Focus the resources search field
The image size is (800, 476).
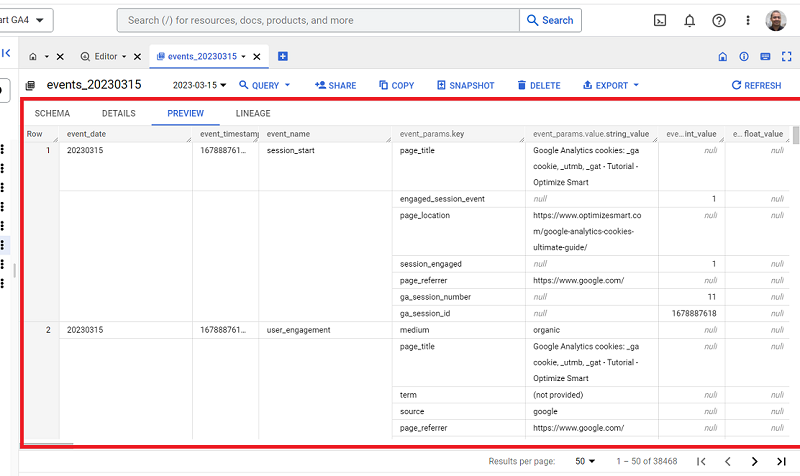tap(318, 20)
